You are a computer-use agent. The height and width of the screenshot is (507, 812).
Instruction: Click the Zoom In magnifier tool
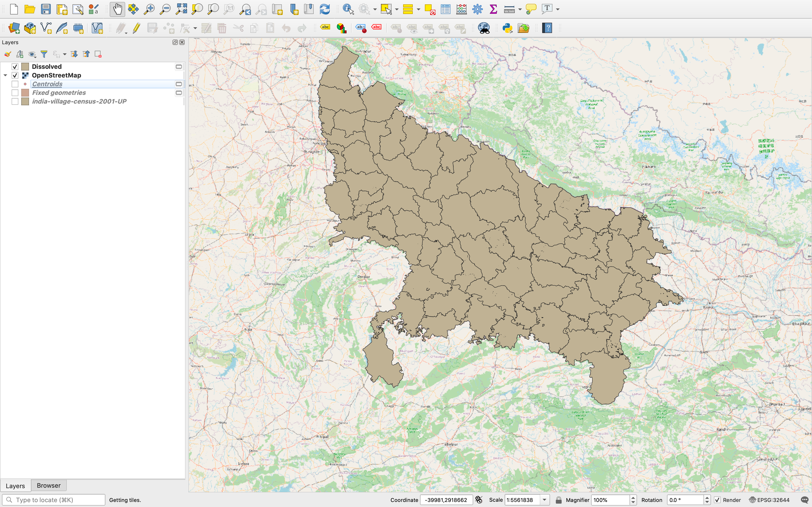click(x=149, y=9)
